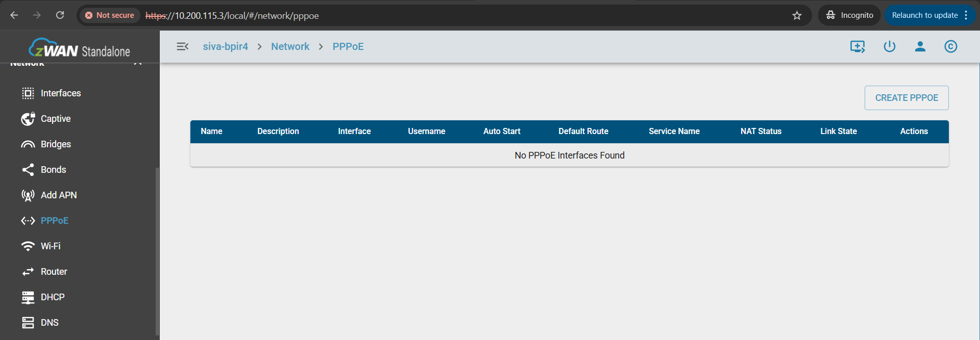Collapse the sidebar with the hamburger icon
This screenshot has width=980, height=340.
point(182,46)
